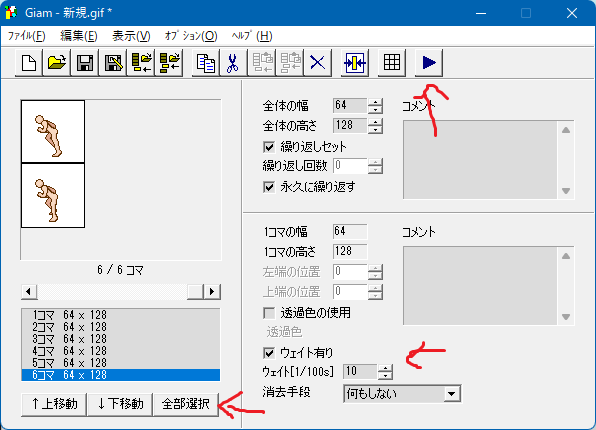Delete frame with the blue X icon
This screenshot has height=430, width=596.
click(x=318, y=63)
